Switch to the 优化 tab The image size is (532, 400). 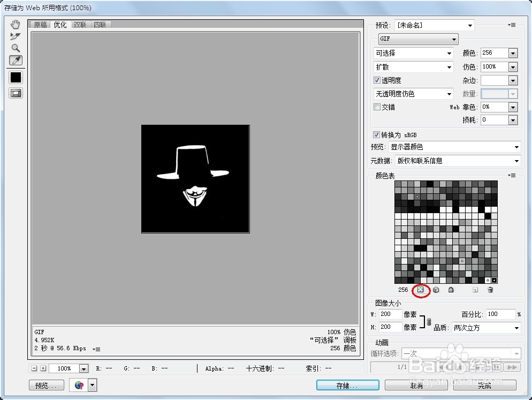click(60, 25)
